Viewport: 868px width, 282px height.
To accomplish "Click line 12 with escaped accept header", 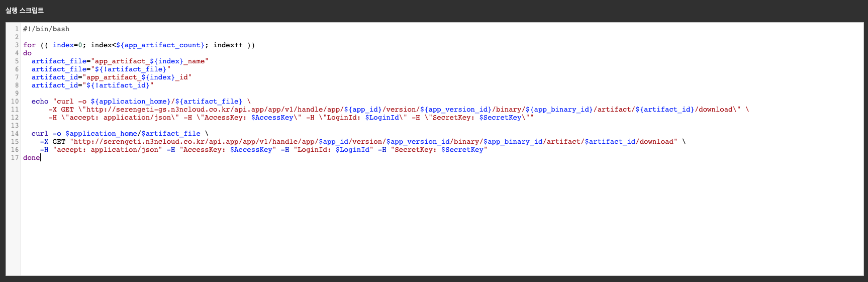I will 291,118.
